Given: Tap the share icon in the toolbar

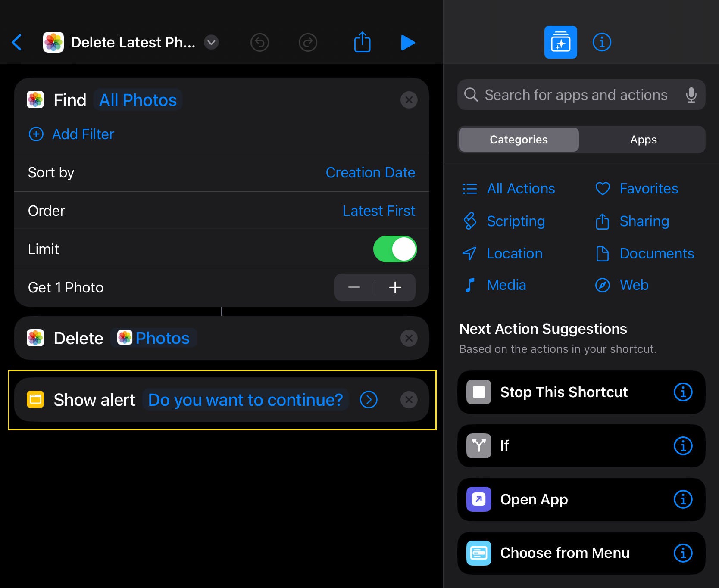Looking at the screenshot, I should coord(362,42).
